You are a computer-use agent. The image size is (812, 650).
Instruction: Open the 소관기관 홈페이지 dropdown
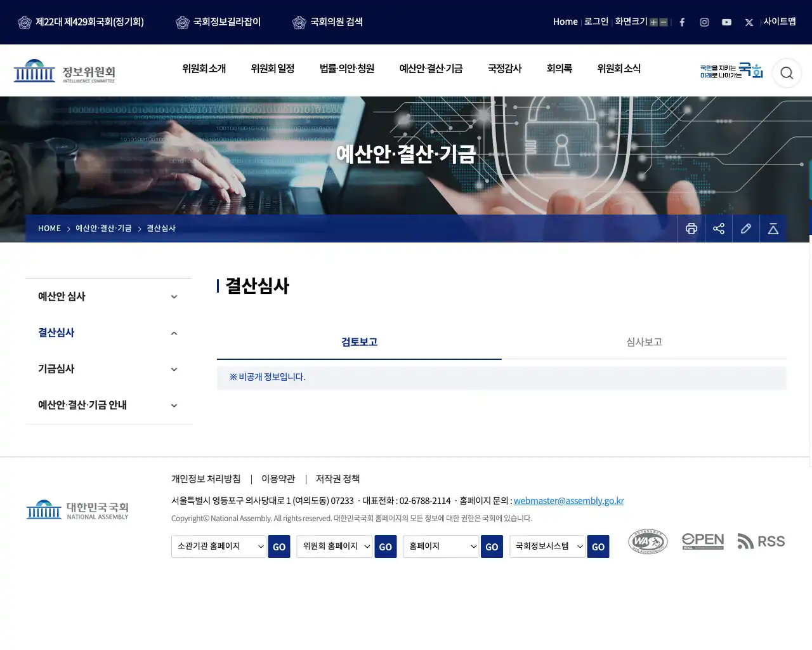tap(218, 547)
